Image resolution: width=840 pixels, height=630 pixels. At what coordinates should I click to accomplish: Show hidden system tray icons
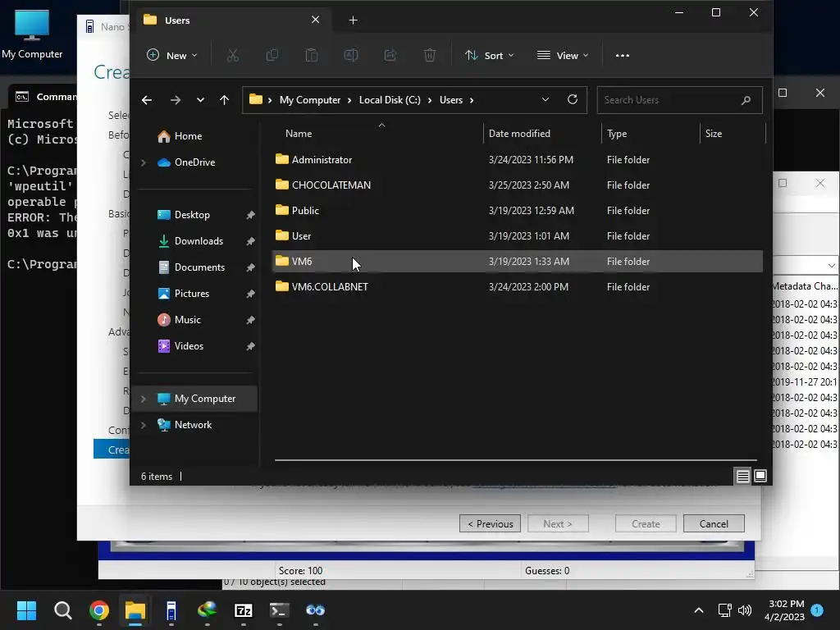[x=699, y=610]
